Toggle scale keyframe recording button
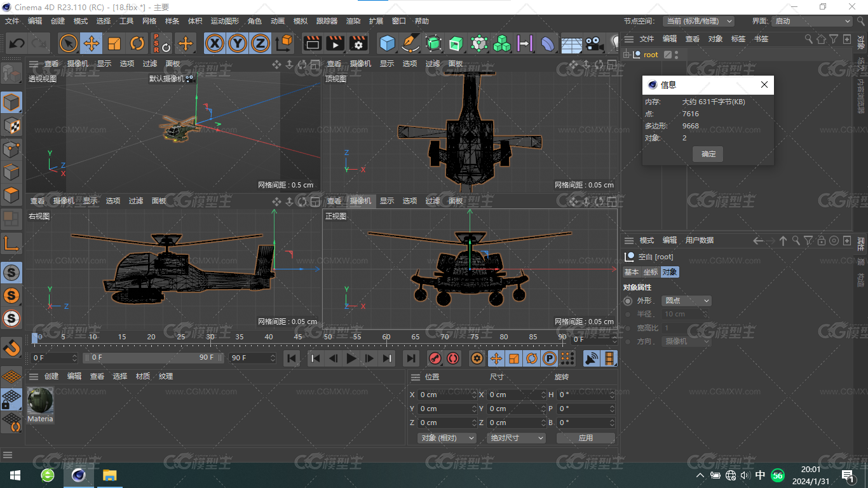 pyautogui.click(x=513, y=359)
